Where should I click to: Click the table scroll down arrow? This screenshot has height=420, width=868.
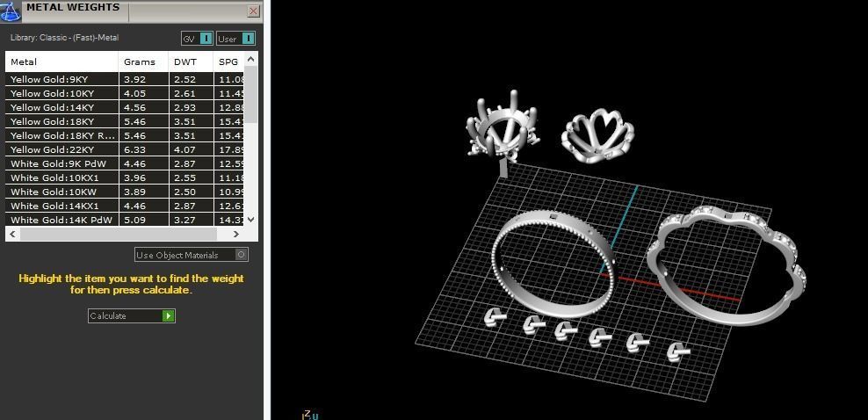250,219
